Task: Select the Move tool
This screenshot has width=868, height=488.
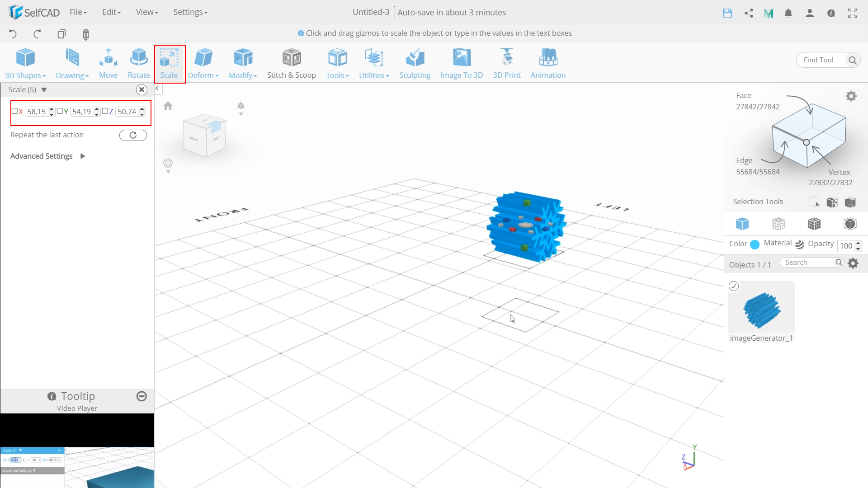Action: (108, 62)
